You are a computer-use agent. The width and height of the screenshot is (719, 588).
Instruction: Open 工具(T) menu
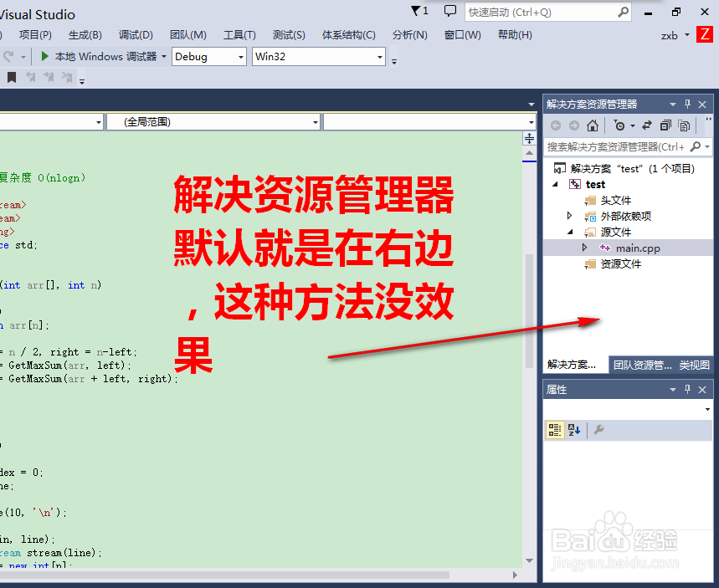(x=239, y=35)
